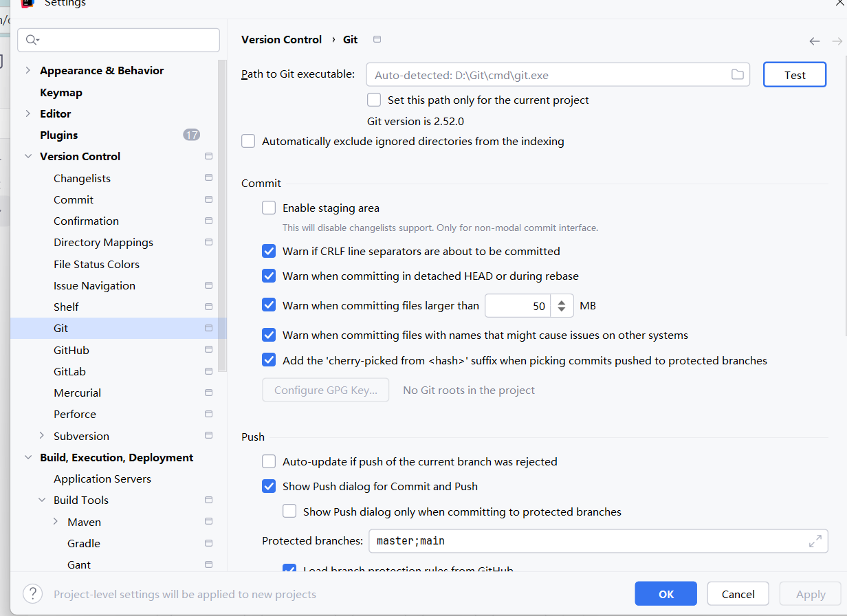Click the expand icon in Protected branches field

(815, 541)
